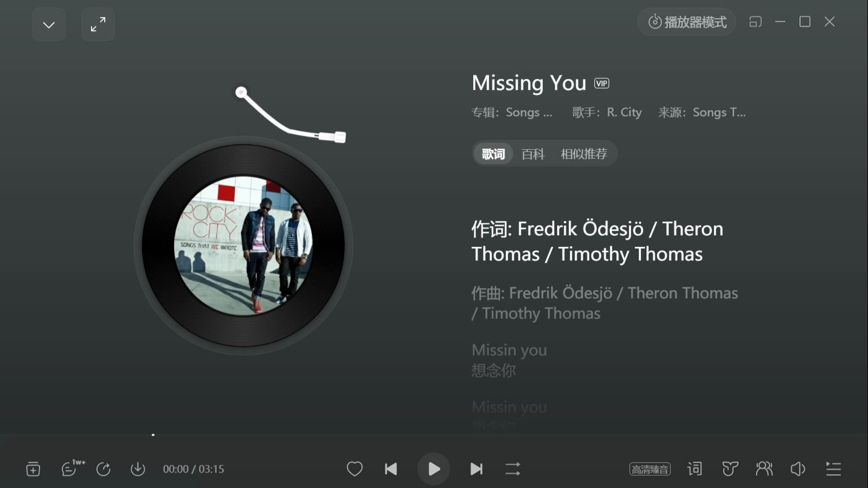Viewport: 868px width, 488px height.
Task: Open the sound effects icon
Action: coord(730,469)
